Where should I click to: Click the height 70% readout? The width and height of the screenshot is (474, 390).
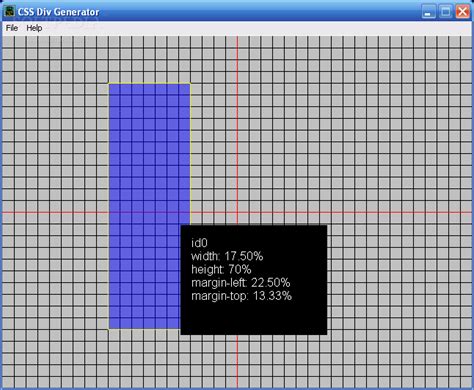tap(221, 269)
